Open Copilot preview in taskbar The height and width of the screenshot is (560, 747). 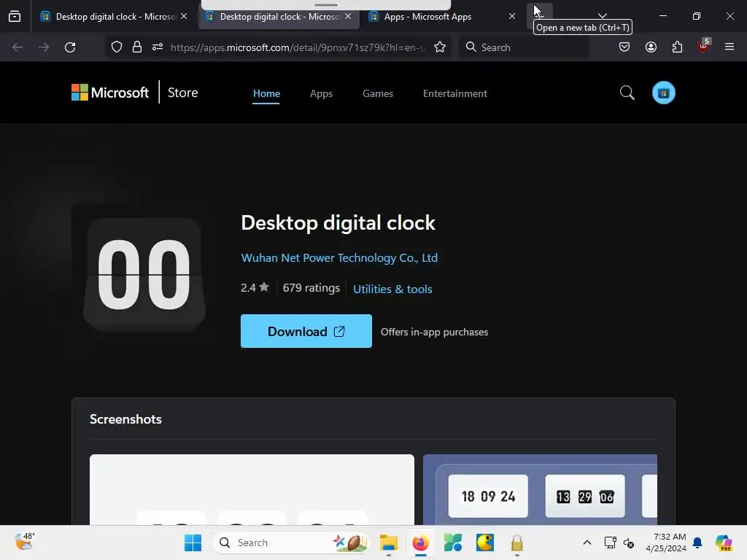tap(724, 542)
